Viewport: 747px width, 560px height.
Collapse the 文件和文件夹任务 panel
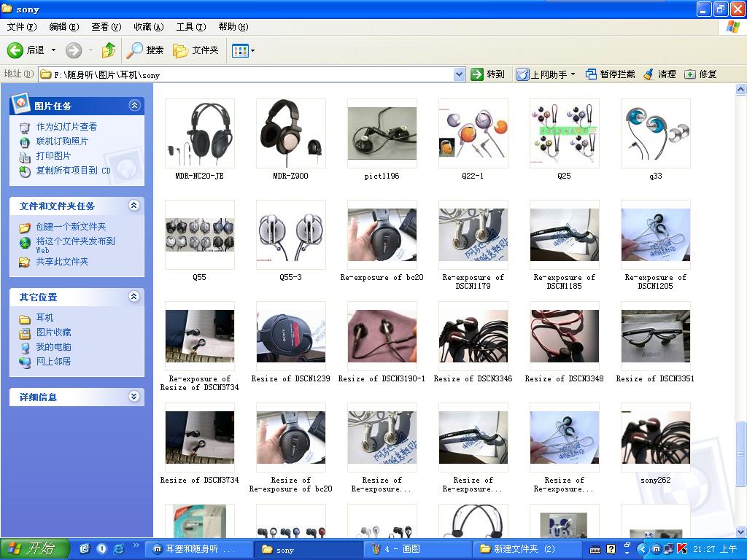[x=134, y=205]
